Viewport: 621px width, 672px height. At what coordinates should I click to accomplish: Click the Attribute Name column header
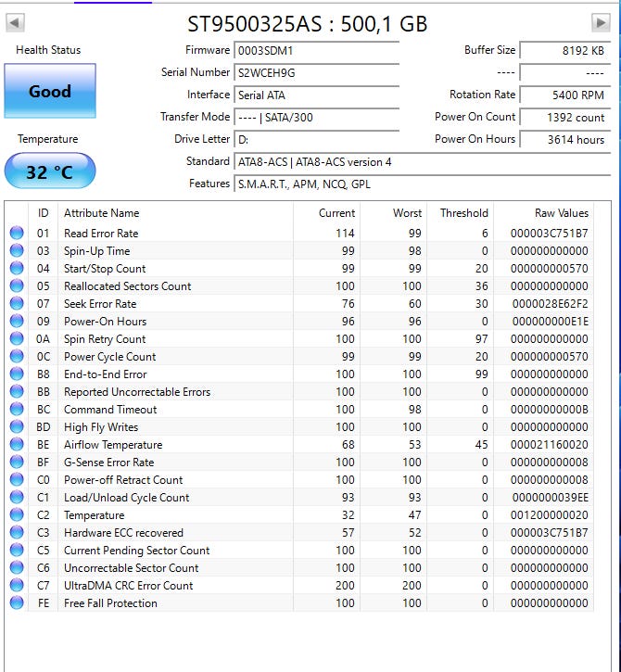pyautogui.click(x=176, y=213)
